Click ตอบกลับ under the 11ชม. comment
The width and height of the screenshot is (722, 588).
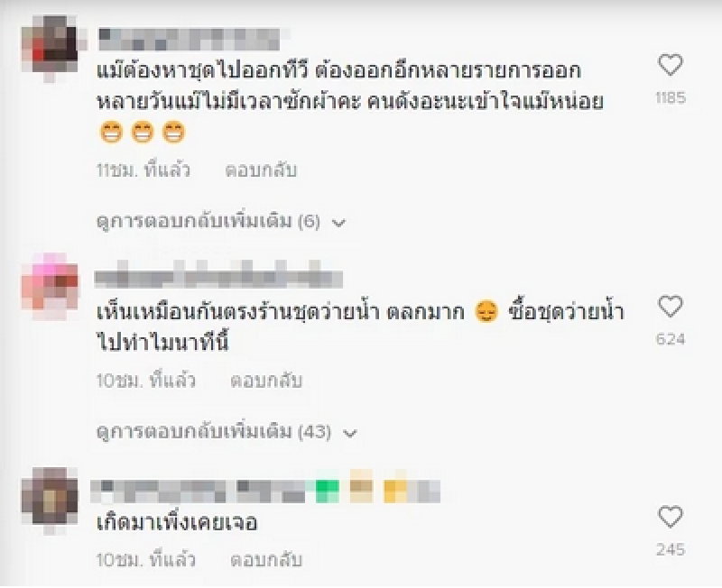coord(261,170)
